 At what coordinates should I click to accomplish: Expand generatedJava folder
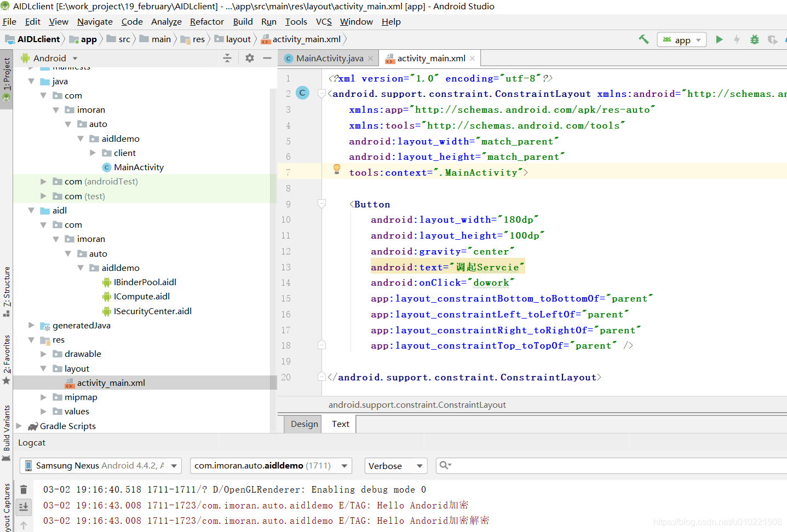coord(31,325)
